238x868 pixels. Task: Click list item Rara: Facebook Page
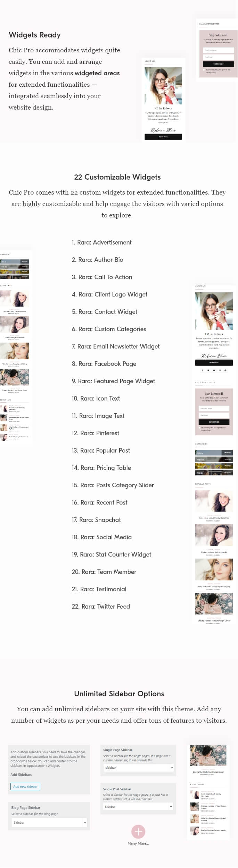click(104, 364)
